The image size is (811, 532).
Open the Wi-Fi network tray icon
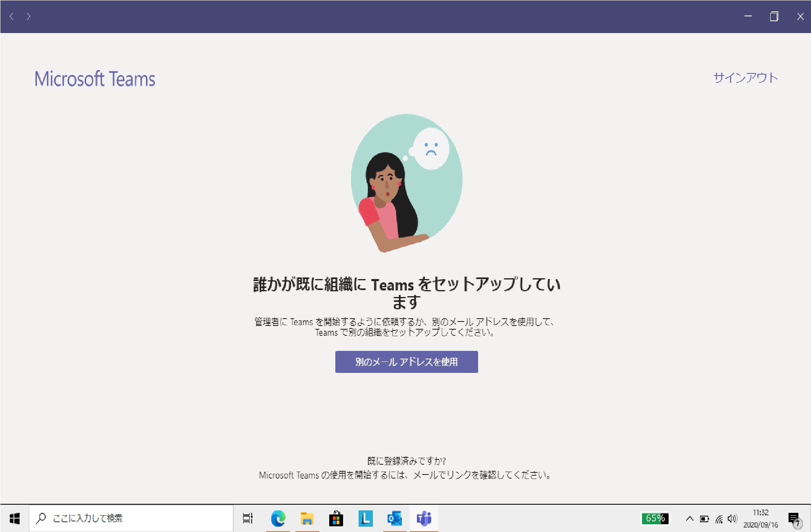coord(719,519)
